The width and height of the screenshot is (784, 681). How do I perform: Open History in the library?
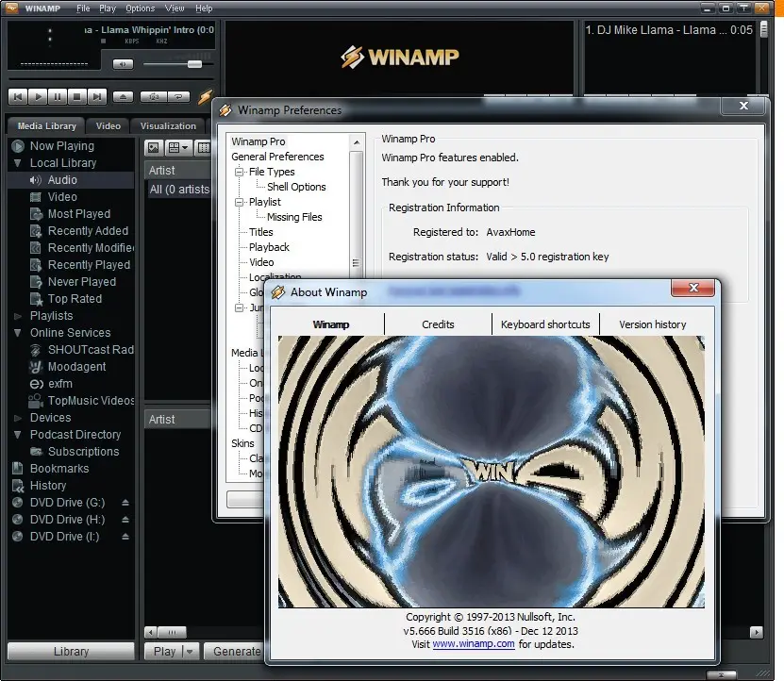(x=47, y=486)
